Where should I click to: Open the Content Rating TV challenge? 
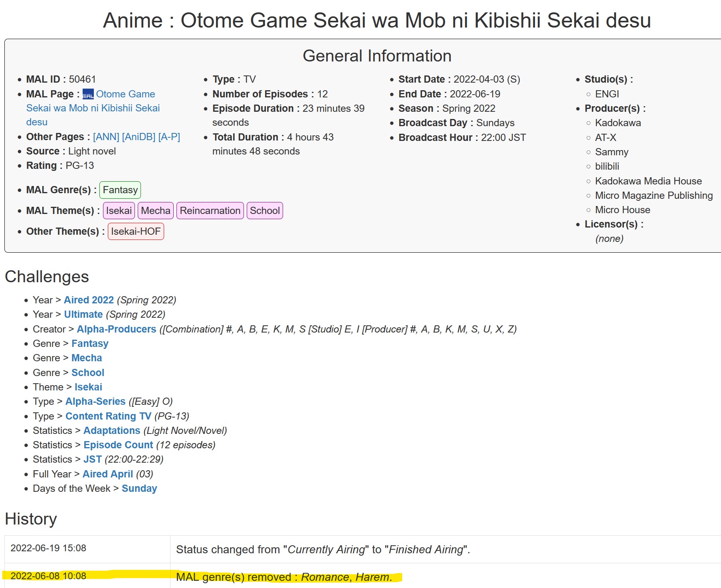[x=108, y=416]
